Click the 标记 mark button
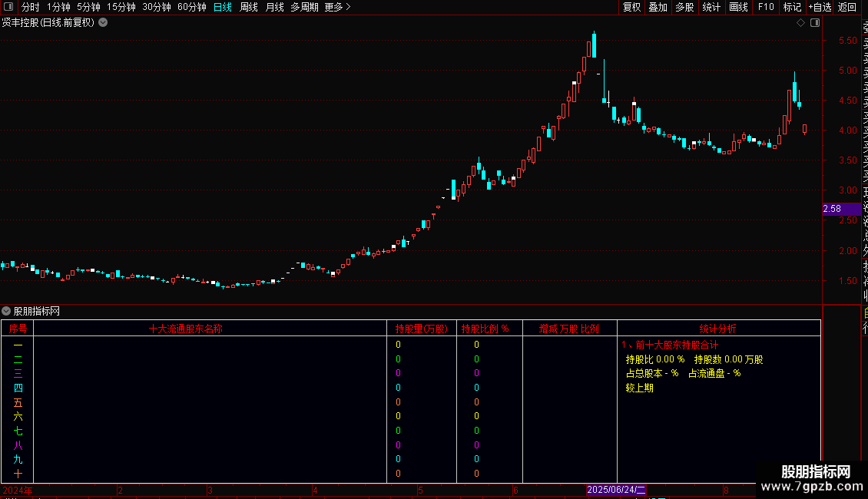Image resolution: width=868 pixels, height=499 pixels. [792, 7]
